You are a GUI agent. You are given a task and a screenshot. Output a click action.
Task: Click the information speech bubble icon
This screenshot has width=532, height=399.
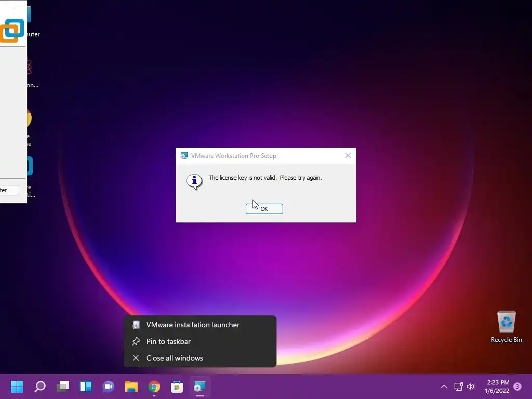[195, 181]
